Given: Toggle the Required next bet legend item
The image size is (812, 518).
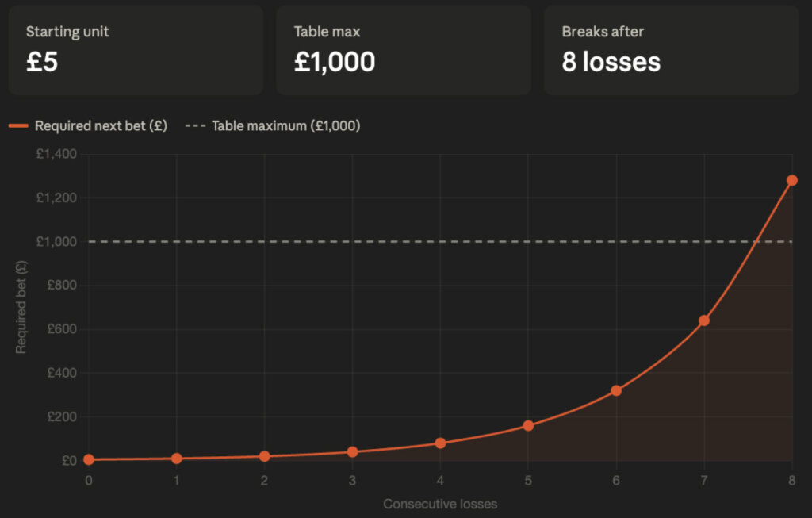Looking at the screenshot, I should [101, 125].
